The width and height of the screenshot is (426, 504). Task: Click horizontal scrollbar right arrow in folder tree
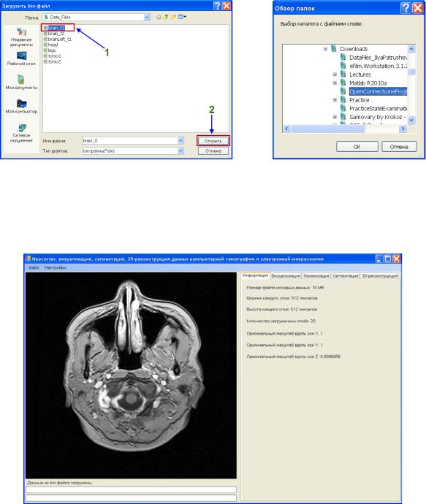click(x=403, y=129)
